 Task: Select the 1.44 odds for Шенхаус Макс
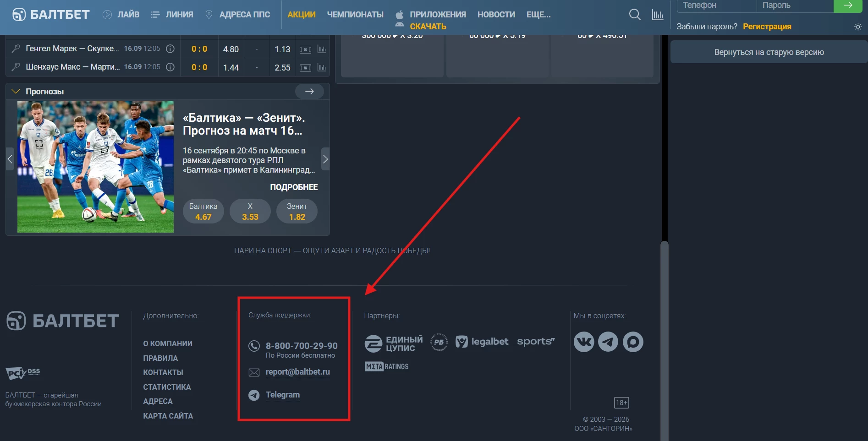231,67
